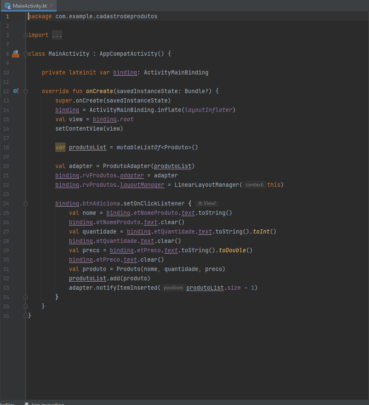The width and height of the screenshot is (369, 405).
Task: Collapse the onCreate function fold marker
Action: click(26, 91)
